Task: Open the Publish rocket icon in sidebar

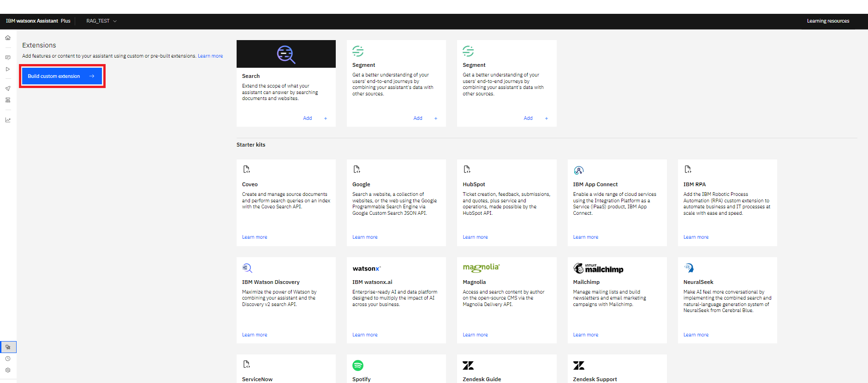Action: pyautogui.click(x=8, y=88)
